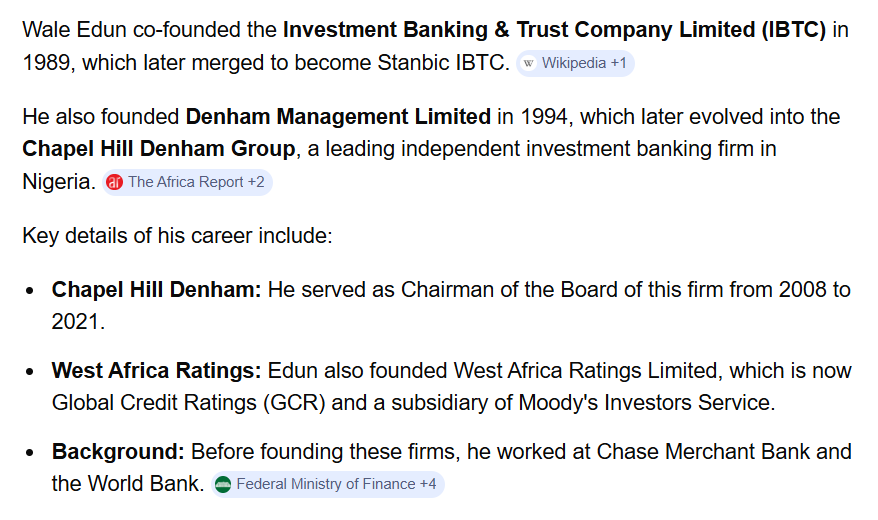Click the Wikipedia 'W' logo icon
The image size is (878, 520).
coord(528,63)
